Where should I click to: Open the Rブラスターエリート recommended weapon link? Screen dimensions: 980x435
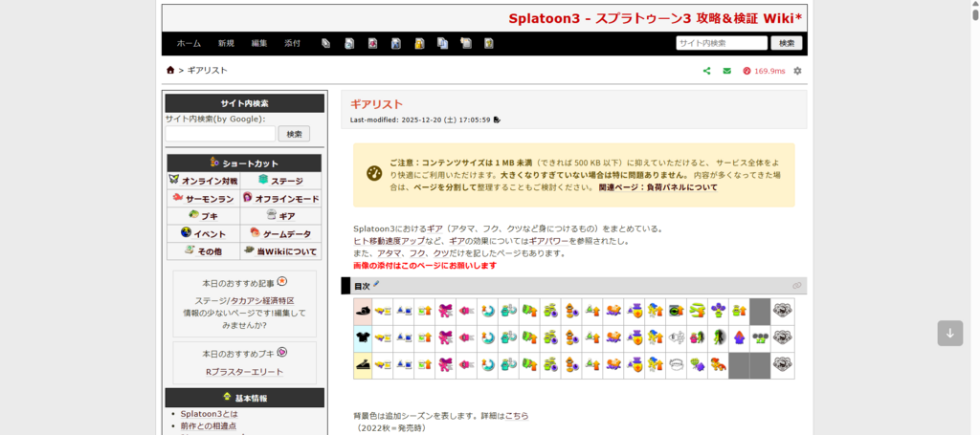pyautogui.click(x=244, y=371)
